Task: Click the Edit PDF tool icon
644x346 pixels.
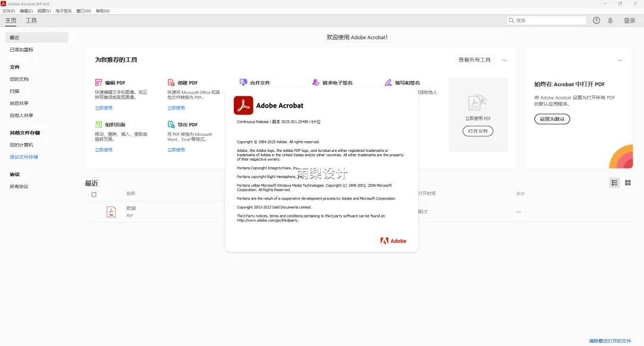Action: tap(98, 82)
